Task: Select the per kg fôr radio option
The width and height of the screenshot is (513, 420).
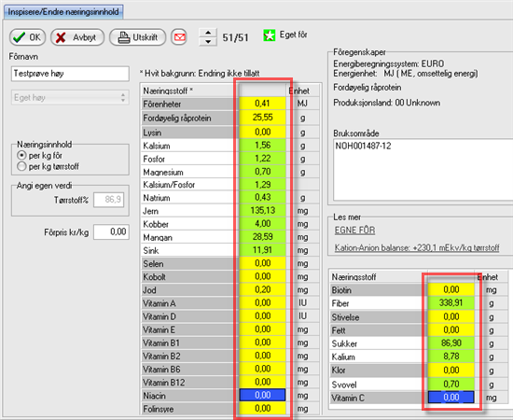Action: [21, 155]
